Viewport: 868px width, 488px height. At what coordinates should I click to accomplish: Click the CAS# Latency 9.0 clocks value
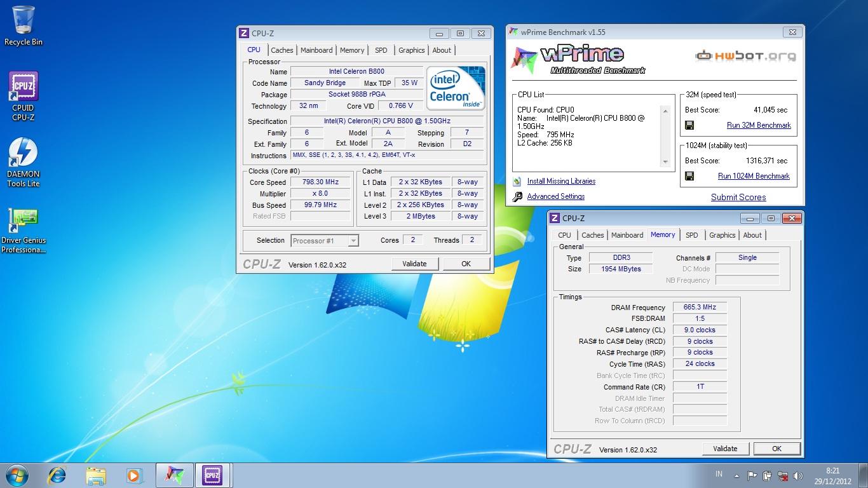tap(700, 330)
